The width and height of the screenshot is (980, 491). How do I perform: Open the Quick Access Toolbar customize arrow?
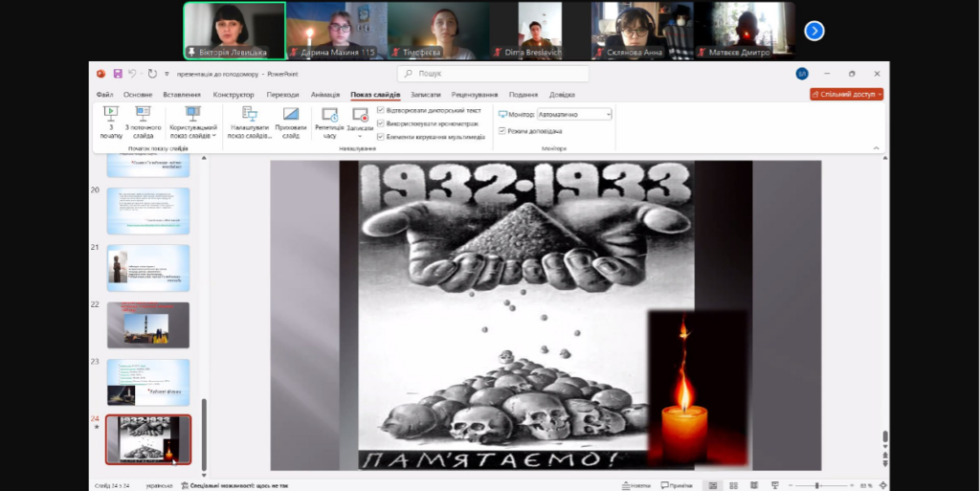(167, 74)
